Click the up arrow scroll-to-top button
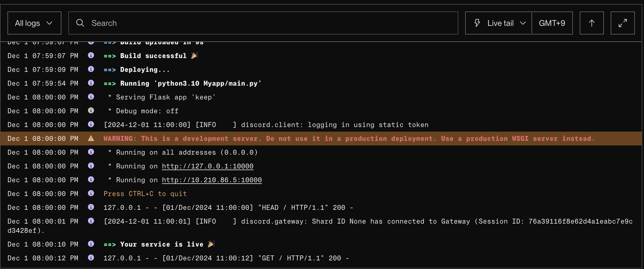644x269 pixels. coord(592,23)
